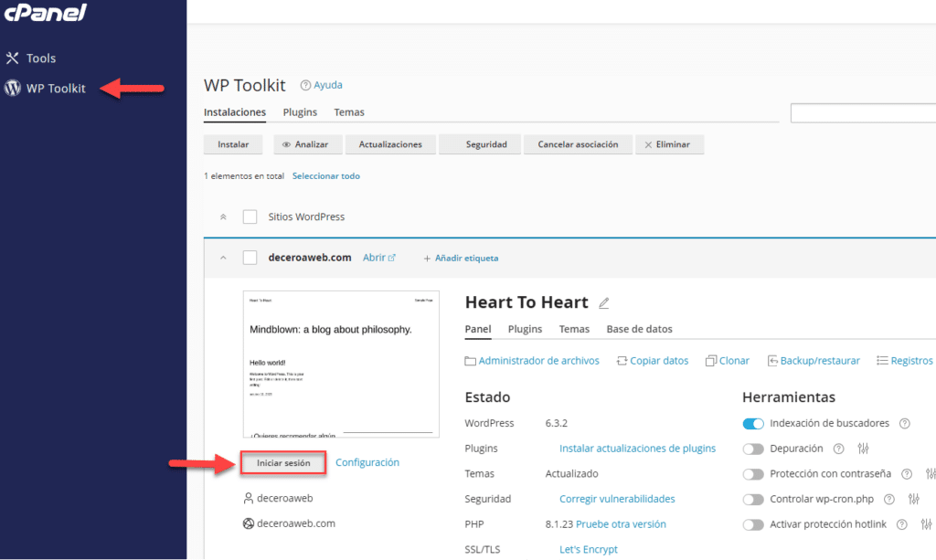The image size is (936, 560).
Task: Check the deceroaweb.com site checkbox
Action: [x=250, y=258]
